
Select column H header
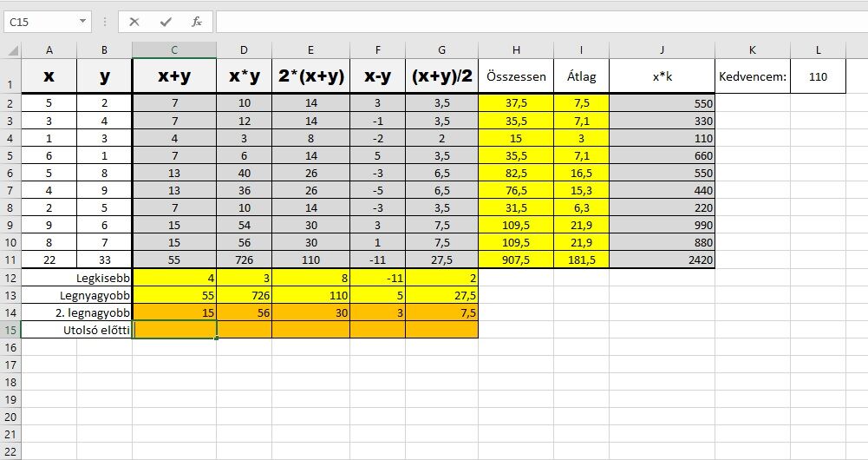pos(516,50)
